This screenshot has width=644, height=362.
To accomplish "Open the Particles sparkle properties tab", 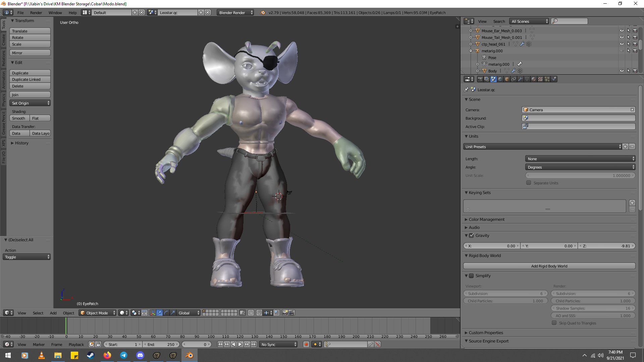I will click(x=547, y=79).
